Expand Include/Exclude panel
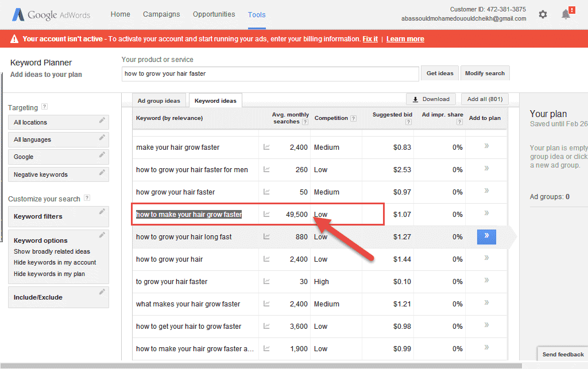 pos(59,297)
